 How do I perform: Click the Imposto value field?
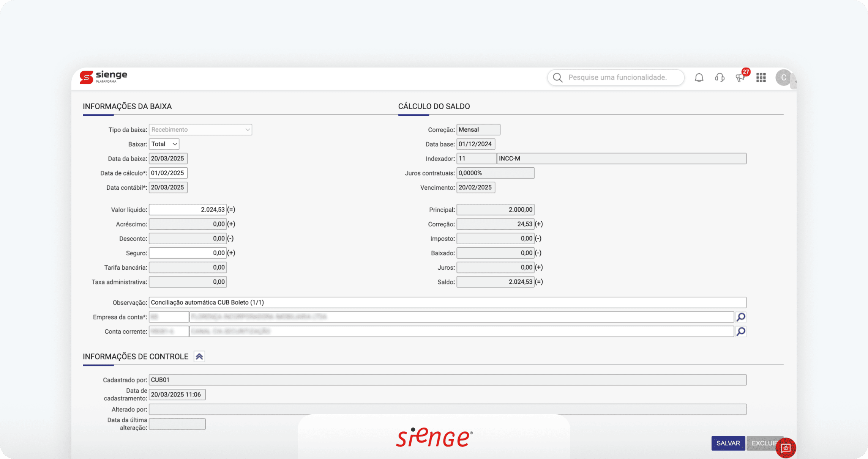495,238
